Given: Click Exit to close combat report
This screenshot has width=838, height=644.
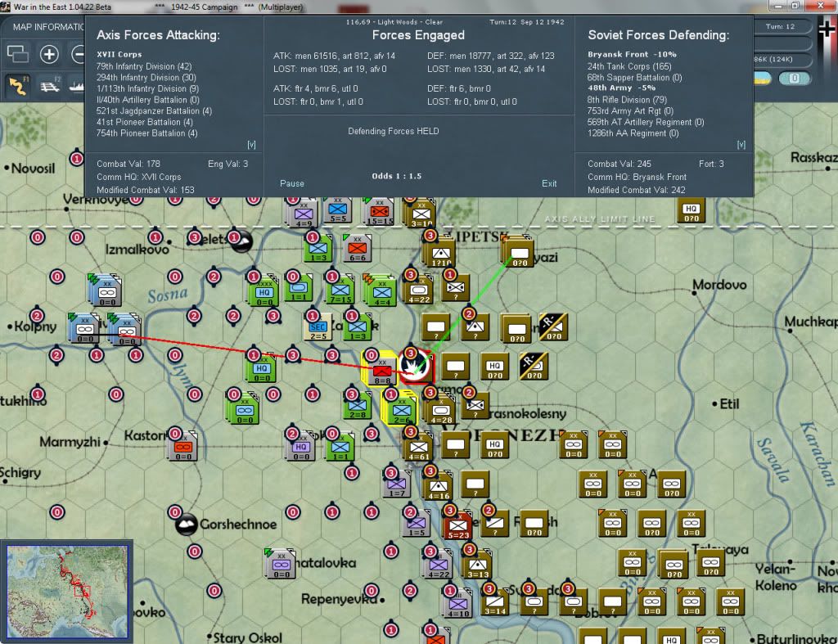Looking at the screenshot, I should [549, 183].
